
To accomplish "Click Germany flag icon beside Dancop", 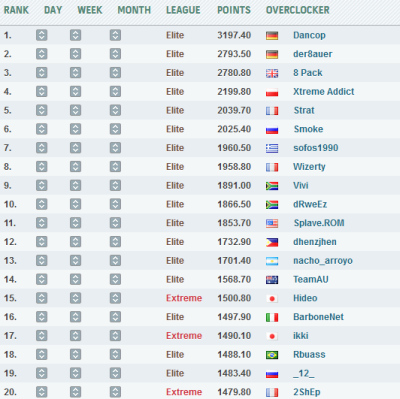I will [x=272, y=35].
